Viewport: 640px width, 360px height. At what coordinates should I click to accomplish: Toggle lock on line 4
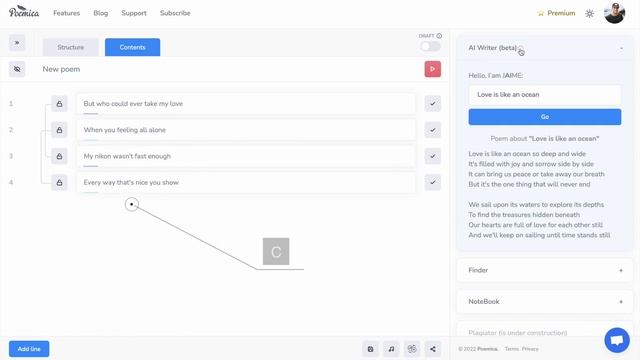59,182
